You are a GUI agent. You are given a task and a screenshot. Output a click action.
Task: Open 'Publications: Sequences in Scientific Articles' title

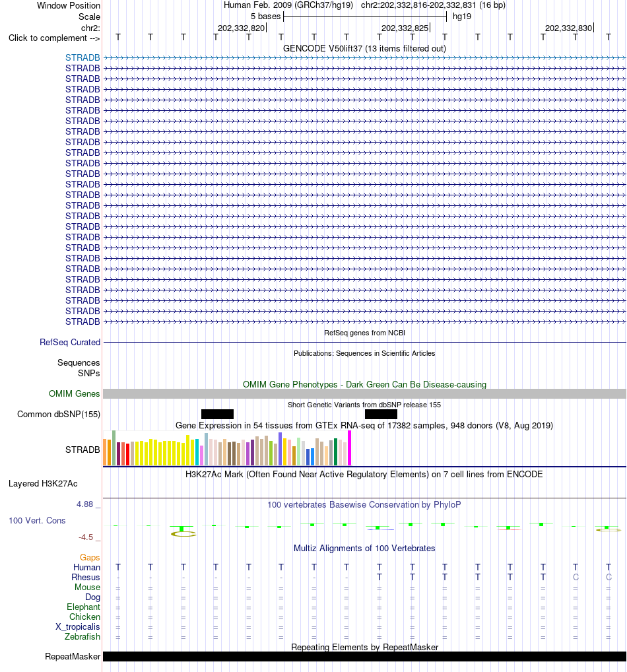click(x=364, y=353)
